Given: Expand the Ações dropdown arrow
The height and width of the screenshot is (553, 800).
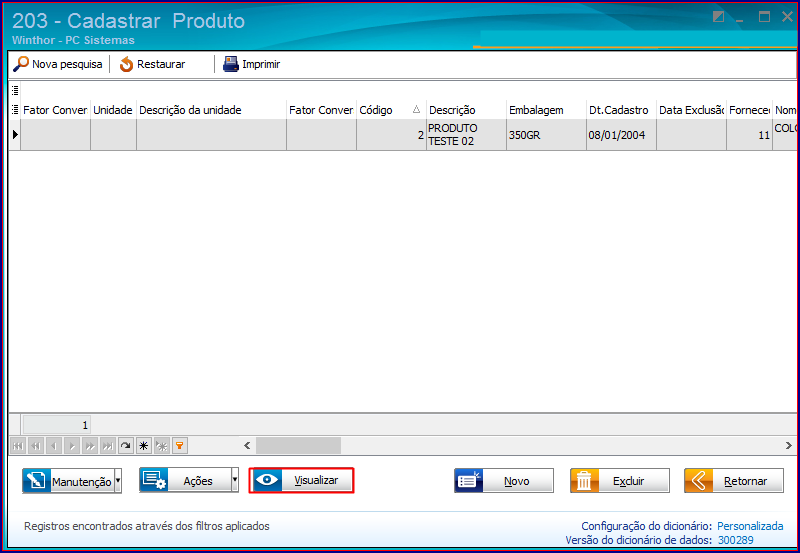Looking at the screenshot, I should coord(235,481).
